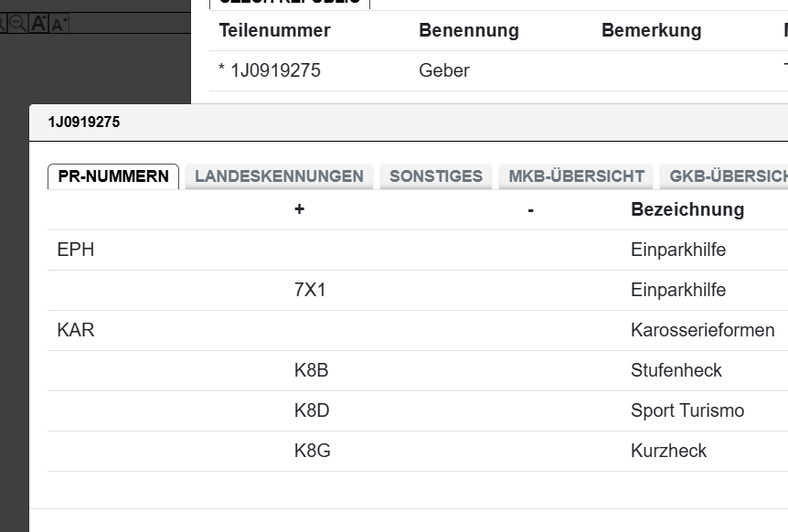Switch to the GKB-ÜBERSICHT tab
The image size is (788, 532).
coord(728,176)
